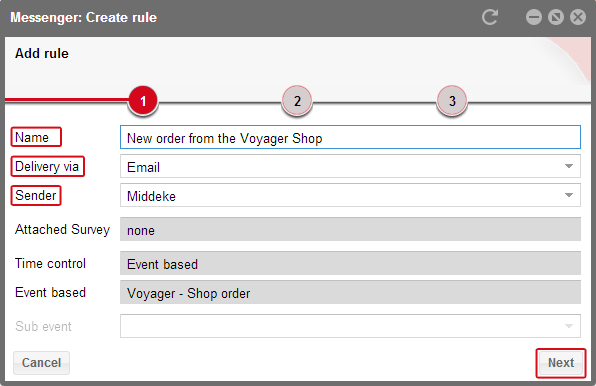Close the Messenger Create rule dialog
Image resolution: width=596 pixels, height=386 pixels.
pyautogui.click(x=578, y=17)
